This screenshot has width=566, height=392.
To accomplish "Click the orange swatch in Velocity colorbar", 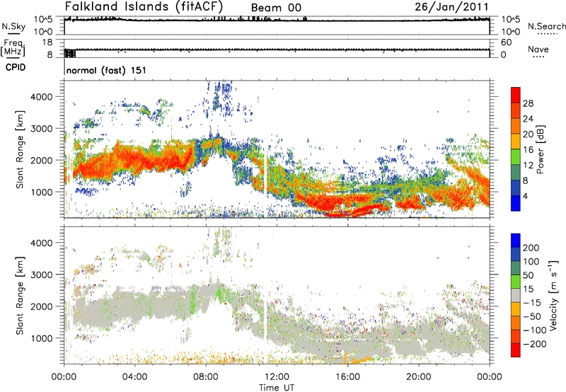I will coord(516,323).
